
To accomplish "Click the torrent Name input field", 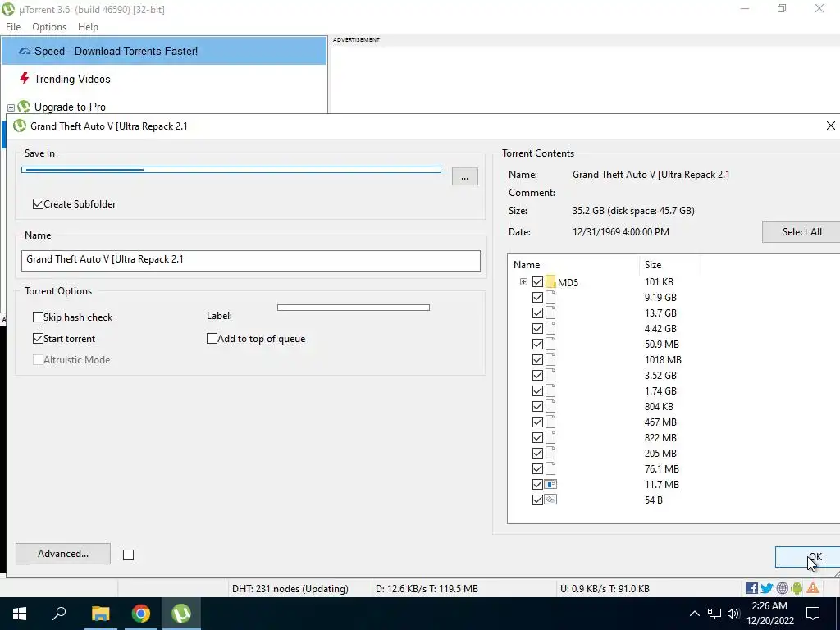I will click(251, 260).
